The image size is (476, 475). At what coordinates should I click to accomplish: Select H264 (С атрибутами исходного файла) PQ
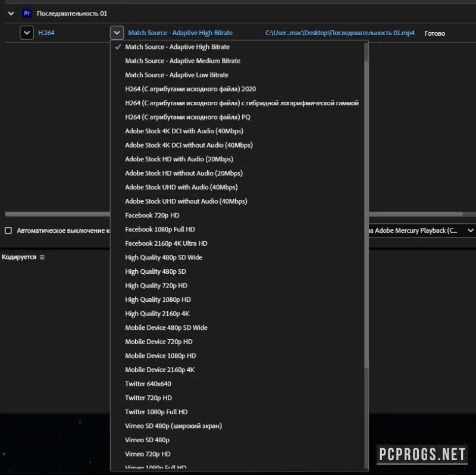tap(237, 117)
